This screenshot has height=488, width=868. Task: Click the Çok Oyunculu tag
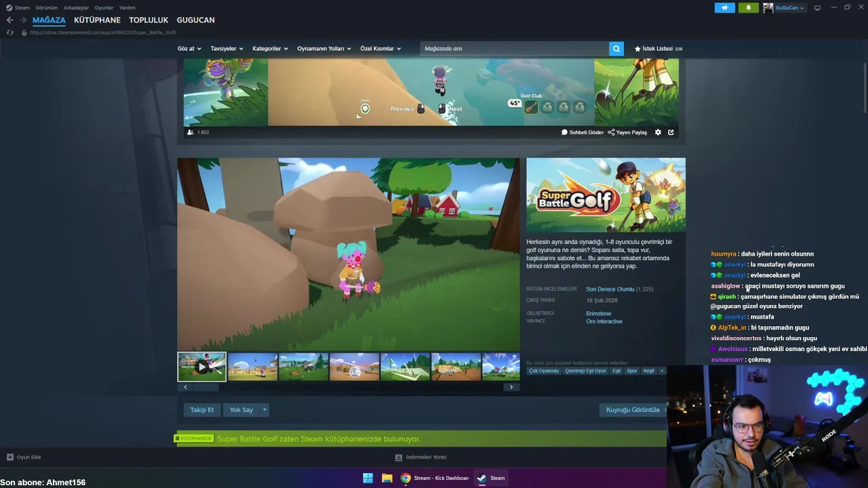544,371
